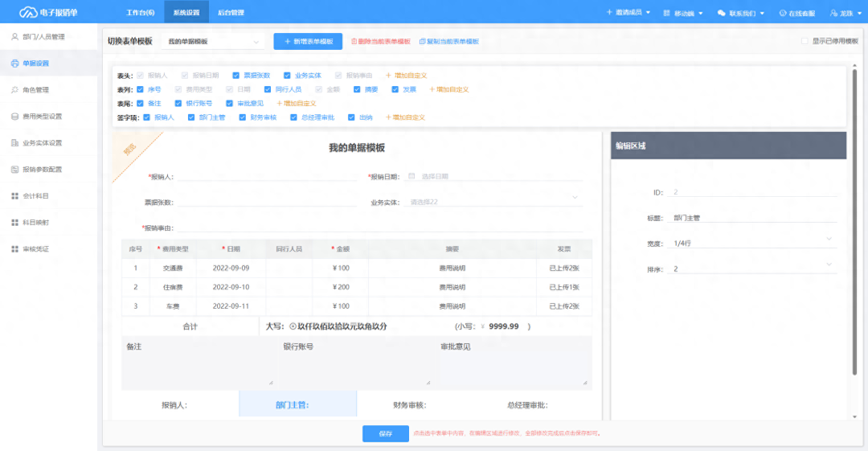Toggle the 出纳 signature checkbox

[x=351, y=117]
